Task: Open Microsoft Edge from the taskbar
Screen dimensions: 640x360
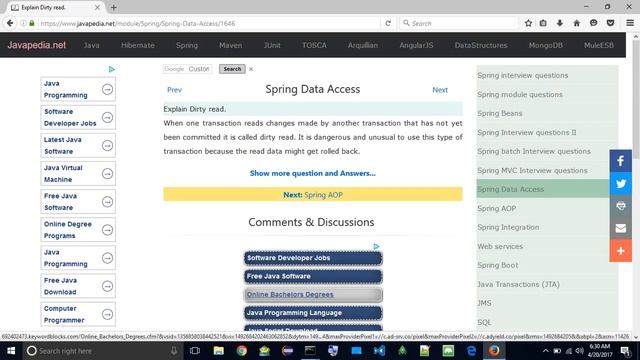Action: [471, 351]
